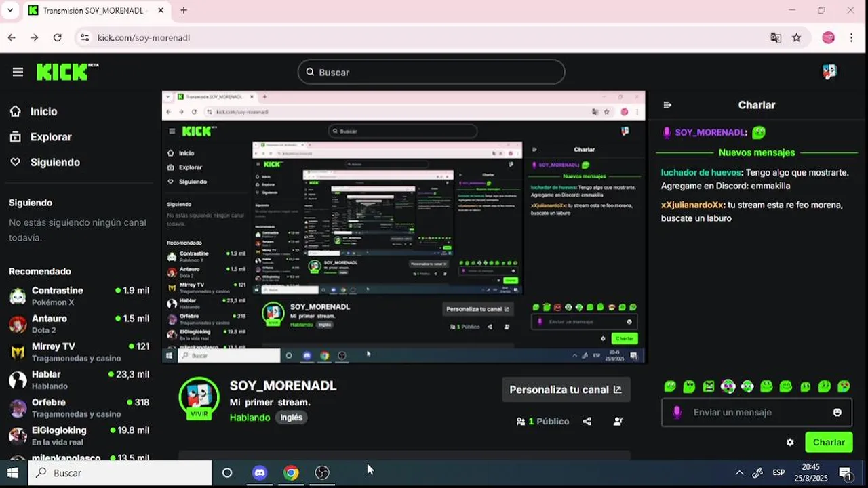Click the SOY_MORENADL channel title
Viewport: 868px width, 488px height.
(x=283, y=385)
